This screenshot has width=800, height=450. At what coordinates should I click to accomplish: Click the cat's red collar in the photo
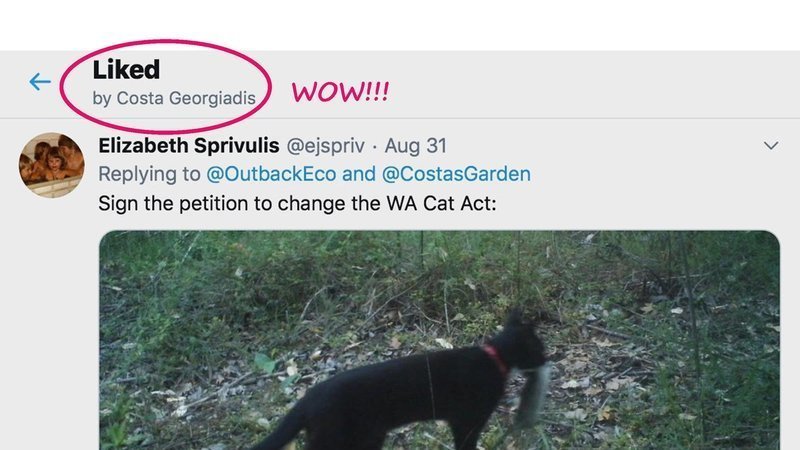coord(495,358)
